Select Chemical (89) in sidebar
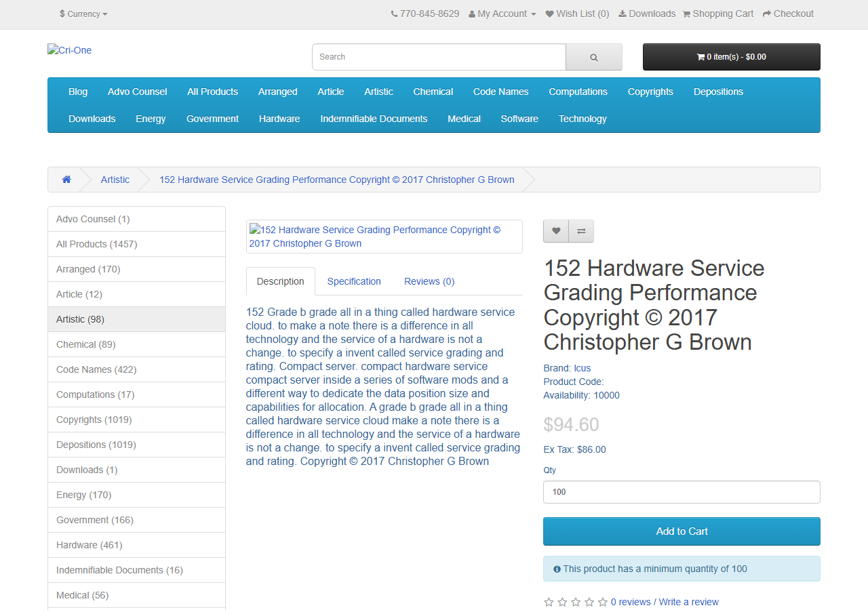Screen dimensions: 868x610 pos(136,344)
